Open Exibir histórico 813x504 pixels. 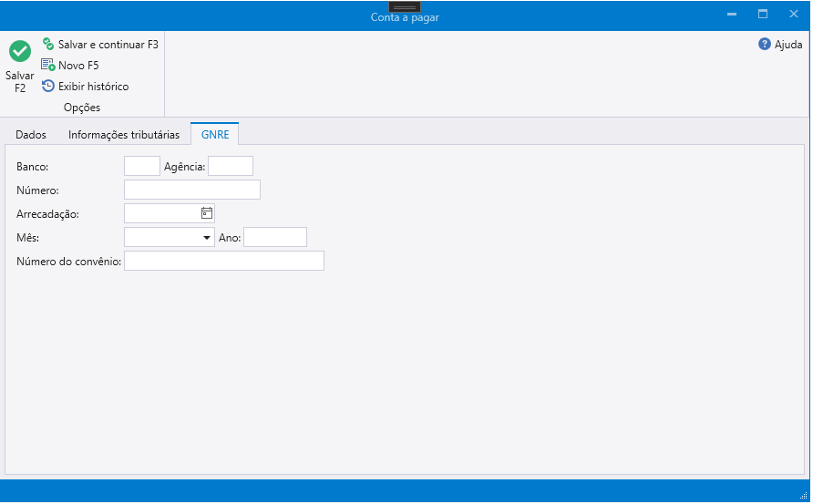[x=85, y=87]
